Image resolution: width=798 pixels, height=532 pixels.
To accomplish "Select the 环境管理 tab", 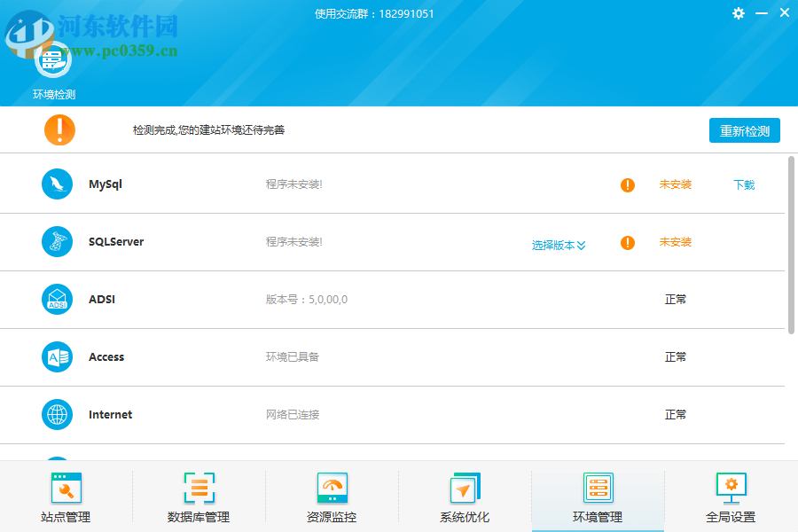I will (x=598, y=497).
